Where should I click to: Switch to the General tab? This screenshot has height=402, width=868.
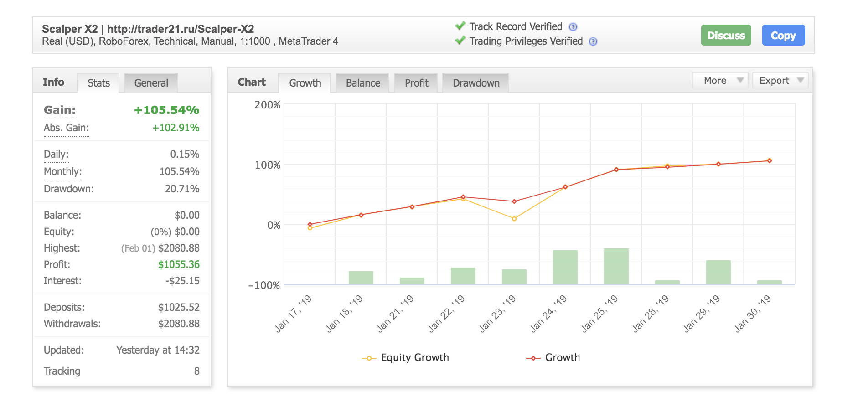[x=151, y=83]
